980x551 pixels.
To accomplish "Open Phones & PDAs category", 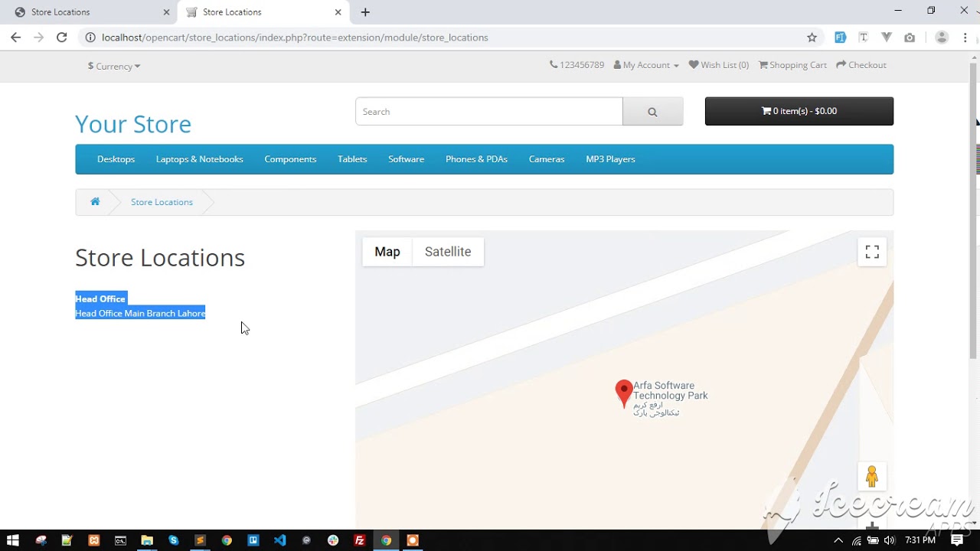I will [x=476, y=159].
